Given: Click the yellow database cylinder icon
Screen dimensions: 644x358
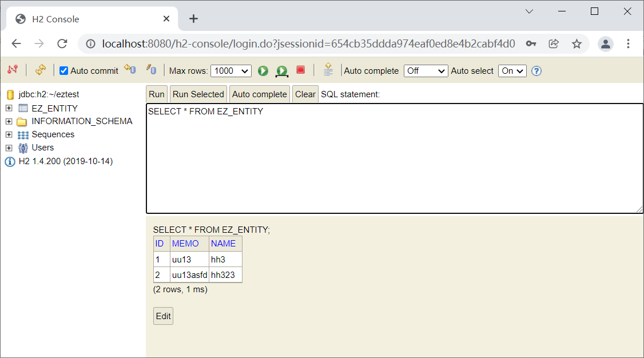Looking at the screenshot, I should click(10, 95).
